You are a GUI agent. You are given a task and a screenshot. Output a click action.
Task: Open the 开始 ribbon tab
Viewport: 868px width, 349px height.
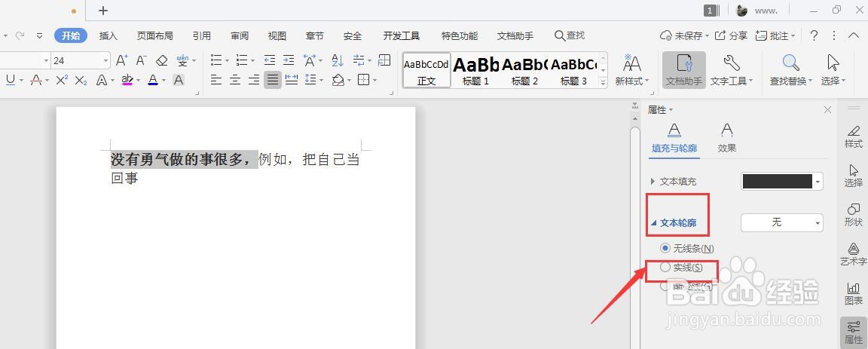point(70,36)
